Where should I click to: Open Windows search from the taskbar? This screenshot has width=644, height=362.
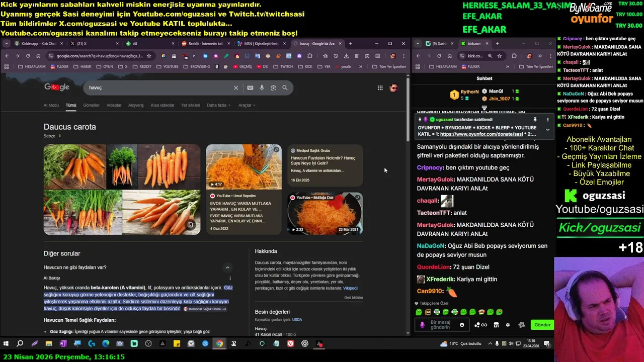coord(20,344)
